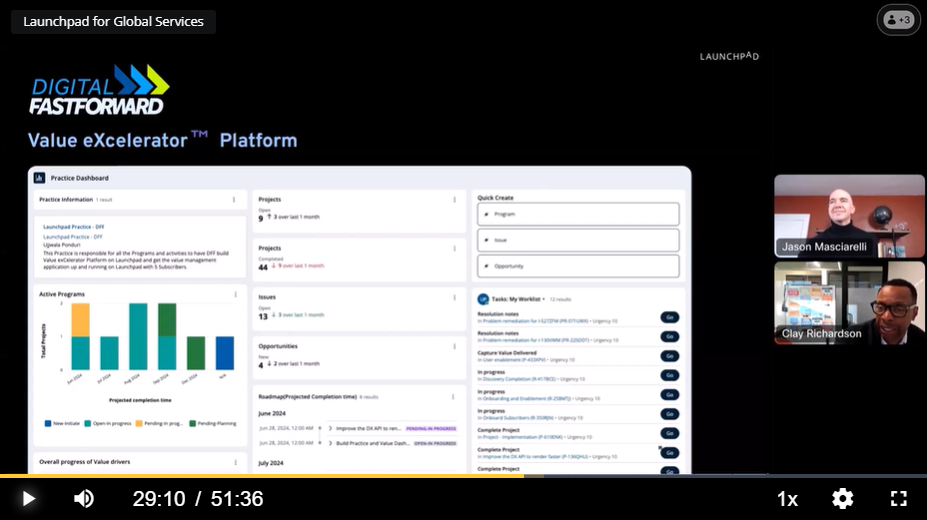The width and height of the screenshot is (927, 520).
Task: Expand 'Build Practice and Value Dash...' roadmap row
Action: 330,443
